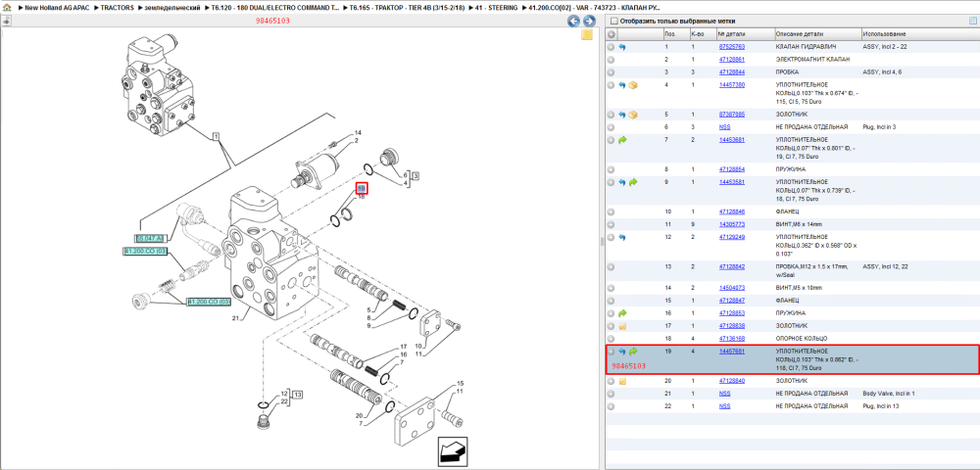Select 'ВИНТ,M6 x 14mm' description text
Image resolution: width=980 pixels, height=470 pixels.
(x=800, y=224)
